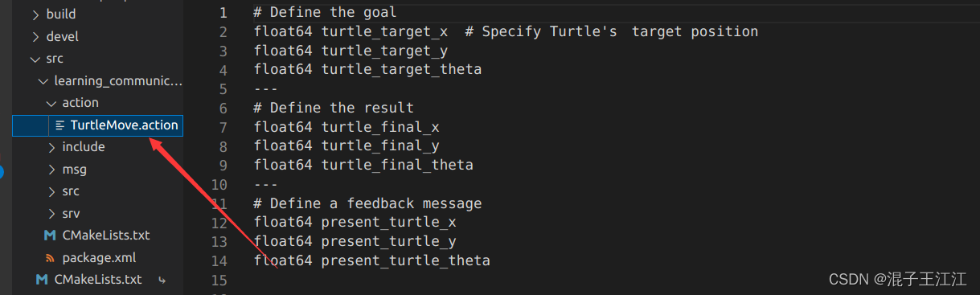Image resolution: width=980 pixels, height=295 pixels.
Task: Open TurtleMove.action in the explorer
Action: (98, 125)
